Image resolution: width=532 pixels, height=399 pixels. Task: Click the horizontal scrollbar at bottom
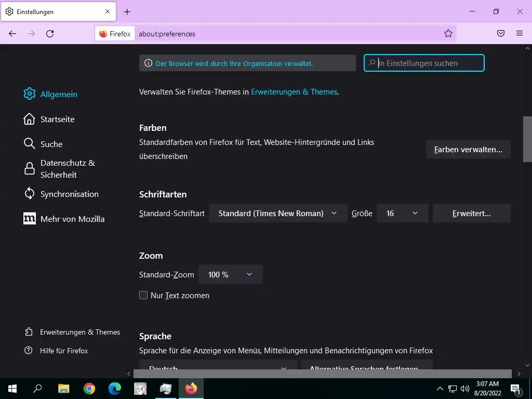coord(322,374)
